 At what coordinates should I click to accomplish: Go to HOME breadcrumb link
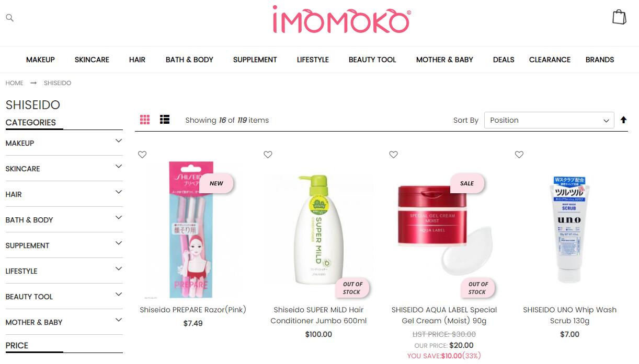pyautogui.click(x=15, y=83)
